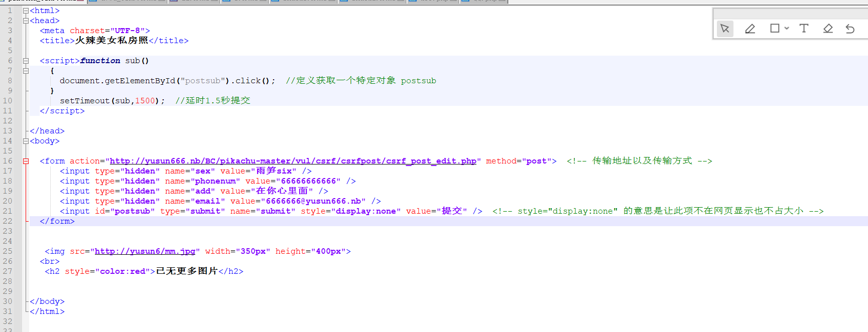Click the undo arrow in annotation toolbar
The height and width of the screenshot is (332, 868).
coord(850,29)
